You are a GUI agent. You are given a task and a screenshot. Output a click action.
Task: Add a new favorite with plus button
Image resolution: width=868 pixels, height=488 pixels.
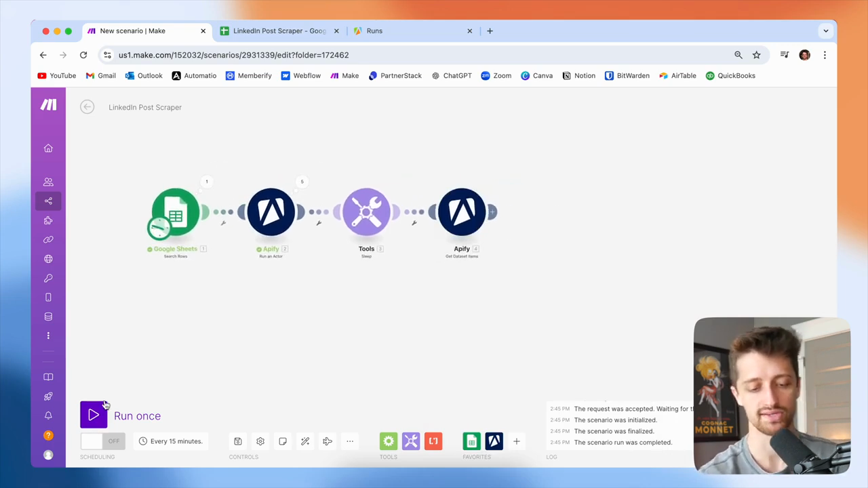pyautogui.click(x=516, y=441)
